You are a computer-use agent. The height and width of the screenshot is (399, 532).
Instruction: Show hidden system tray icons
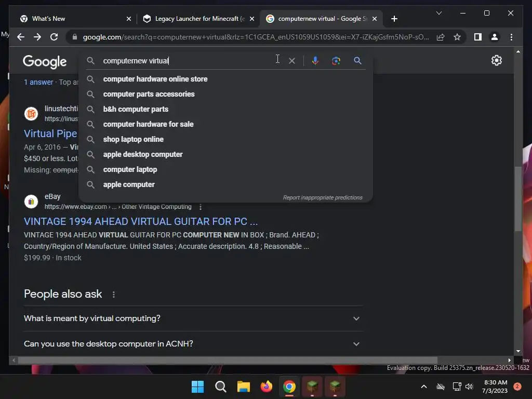(424, 387)
